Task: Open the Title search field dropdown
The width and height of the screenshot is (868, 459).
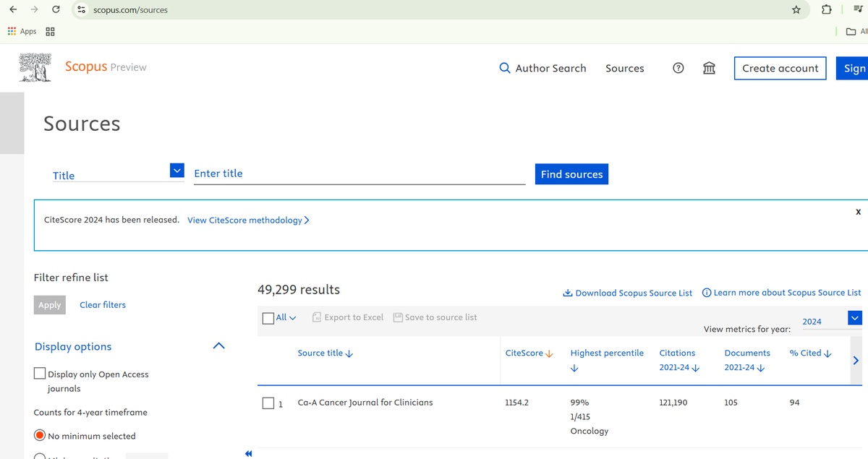Action: [176, 170]
